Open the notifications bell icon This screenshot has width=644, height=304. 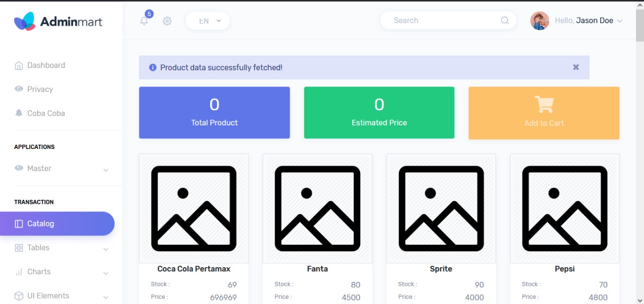[x=144, y=21]
